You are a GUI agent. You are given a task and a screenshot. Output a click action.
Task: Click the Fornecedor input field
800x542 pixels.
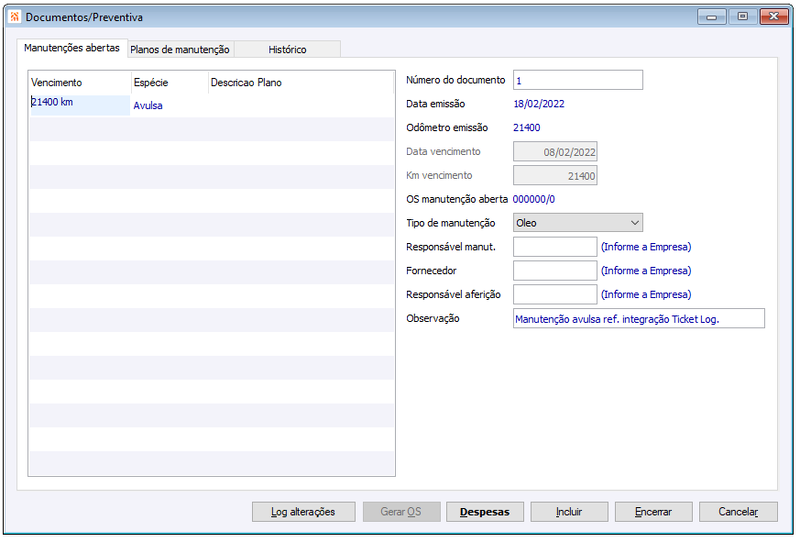click(x=555, y=271)
